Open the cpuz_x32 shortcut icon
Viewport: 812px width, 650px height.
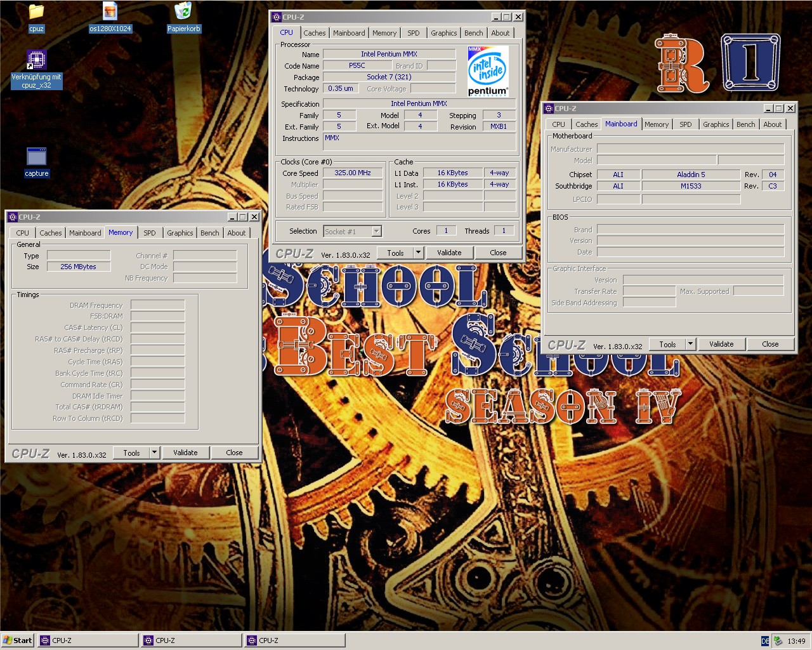(36, 60)
